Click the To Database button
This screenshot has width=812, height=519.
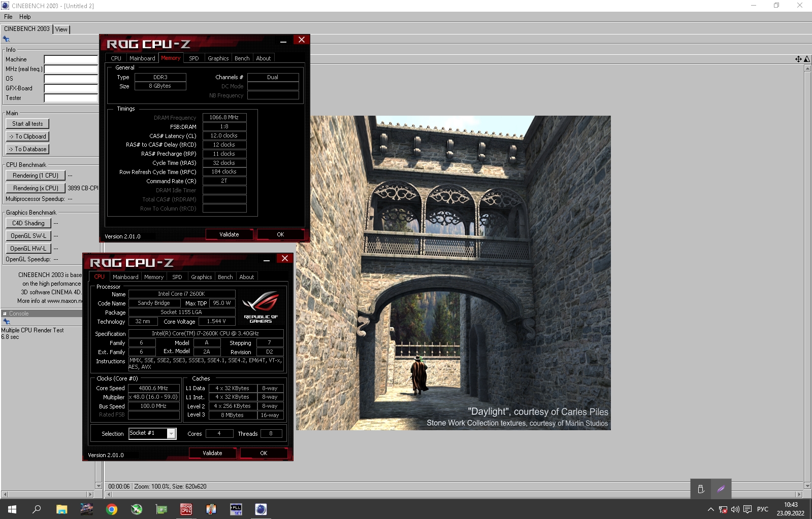pos(28,149)
